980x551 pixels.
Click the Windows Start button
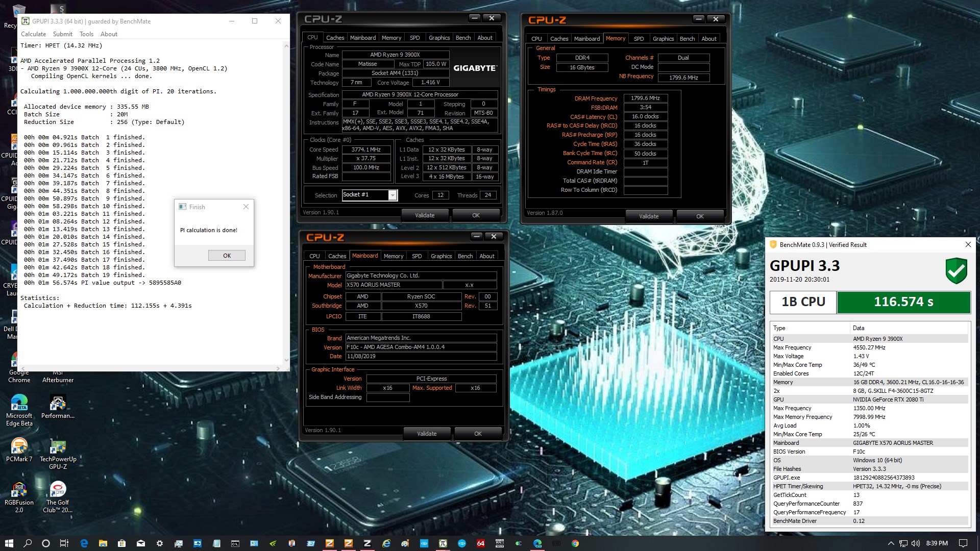9,543
